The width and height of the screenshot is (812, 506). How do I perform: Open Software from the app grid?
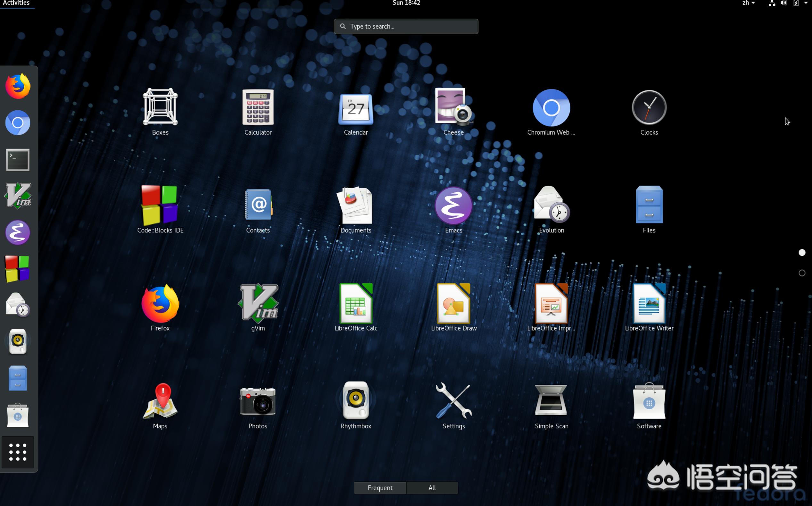[x=649, y=405]
